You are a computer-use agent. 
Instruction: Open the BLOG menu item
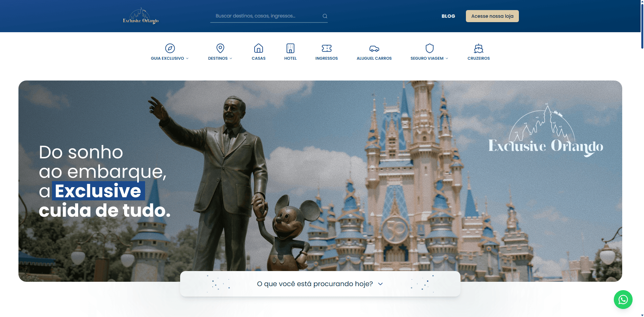448,16
